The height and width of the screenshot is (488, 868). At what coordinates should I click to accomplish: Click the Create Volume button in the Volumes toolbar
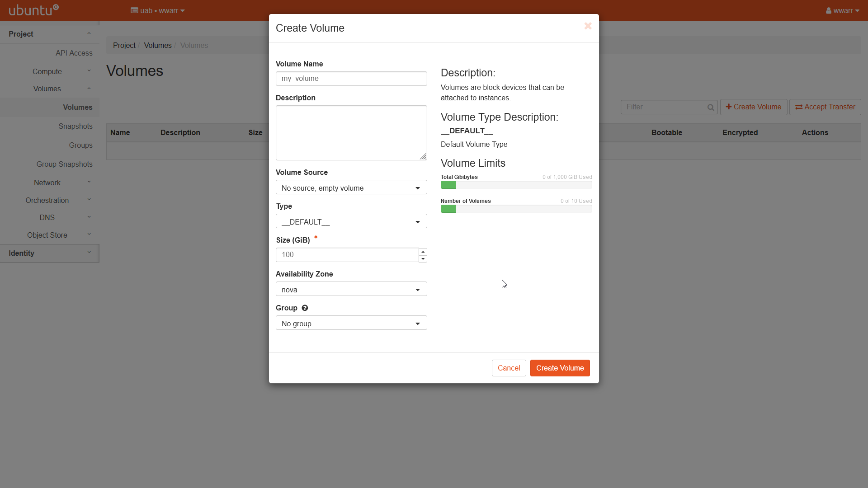tap(753, 107)
